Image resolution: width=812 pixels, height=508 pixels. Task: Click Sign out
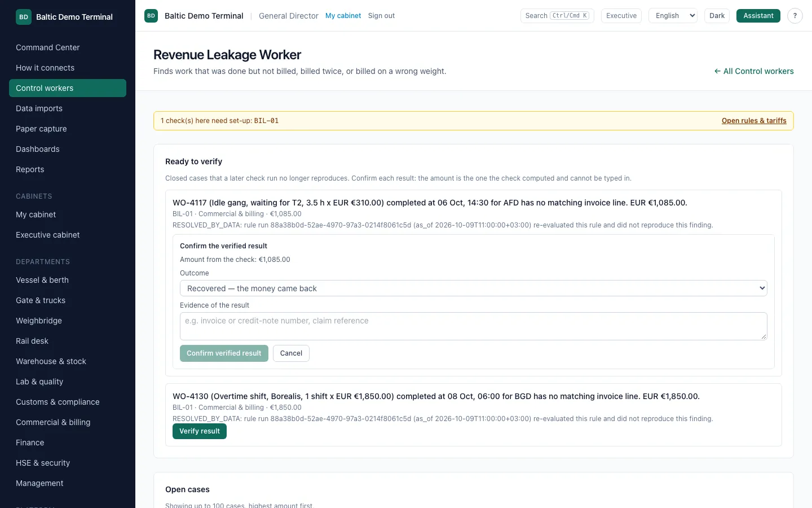[381, 16]
